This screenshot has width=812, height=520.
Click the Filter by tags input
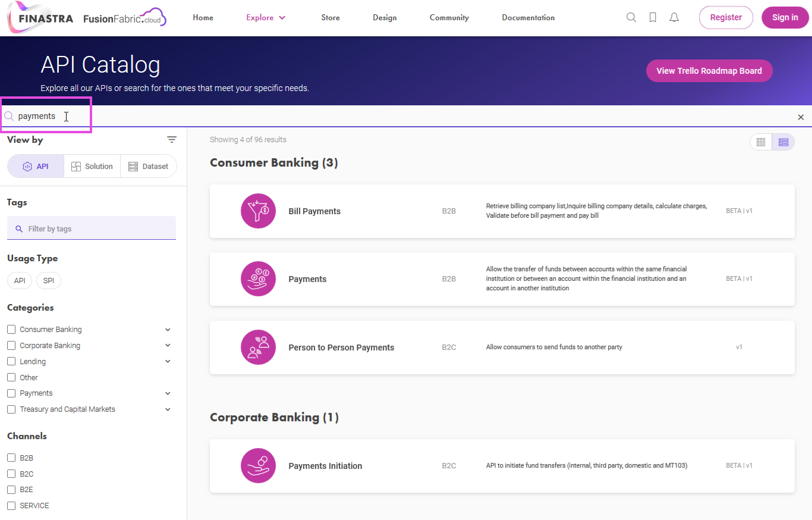click(x=92, y=228)
